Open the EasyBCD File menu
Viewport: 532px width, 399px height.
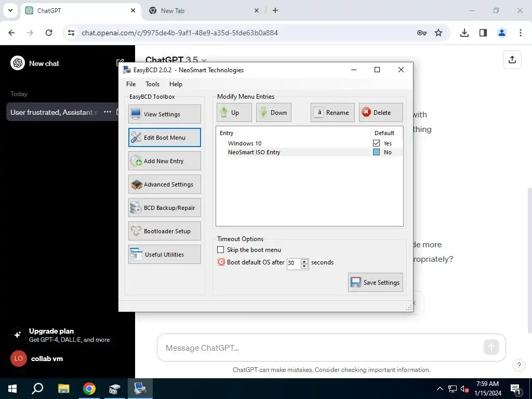[x=131, y=84]
